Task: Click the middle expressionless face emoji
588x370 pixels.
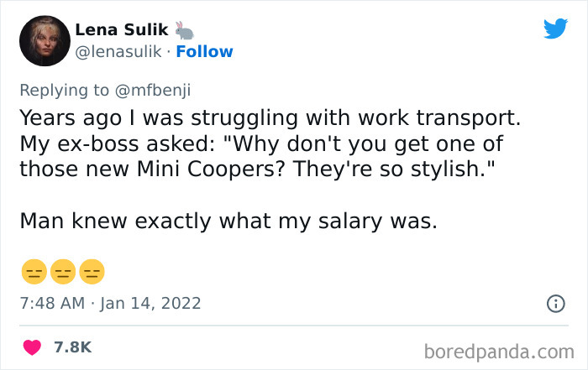Action: (62, 272)
